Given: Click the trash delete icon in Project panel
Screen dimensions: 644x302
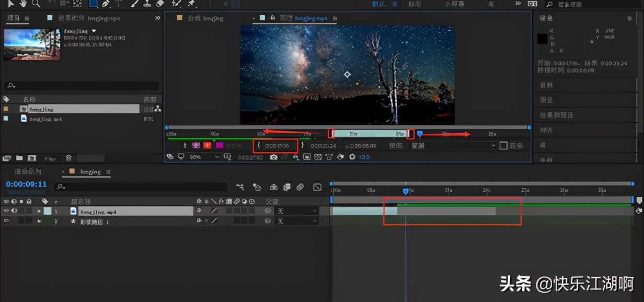Looking at the screenshot, I should click(68, 158).
